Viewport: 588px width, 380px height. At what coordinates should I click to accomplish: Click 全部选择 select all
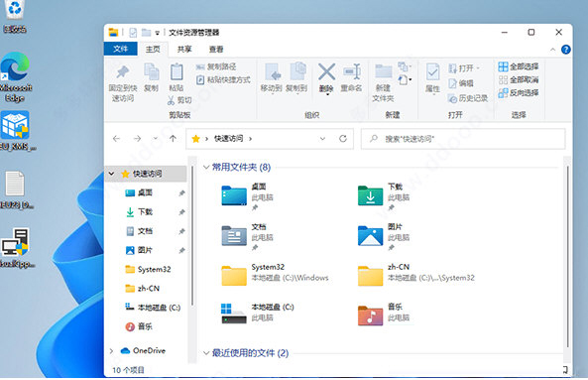[x=519, y=66]
